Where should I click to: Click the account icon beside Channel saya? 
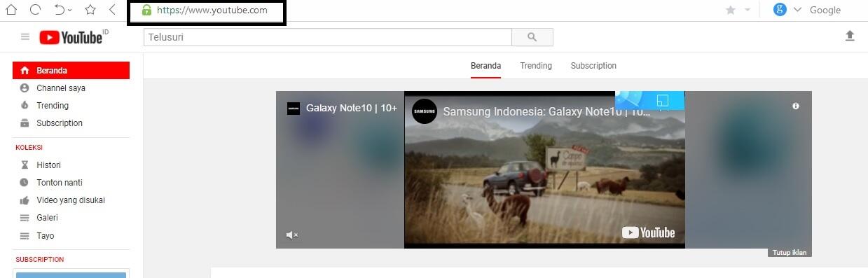pyautogui.click(x=25, y=88)
